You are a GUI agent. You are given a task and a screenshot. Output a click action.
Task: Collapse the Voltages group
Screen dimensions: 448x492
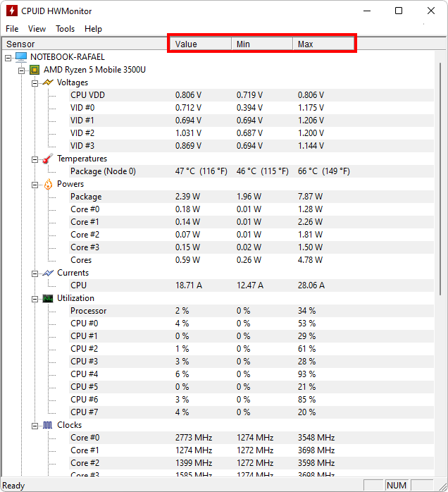(35, 83)
